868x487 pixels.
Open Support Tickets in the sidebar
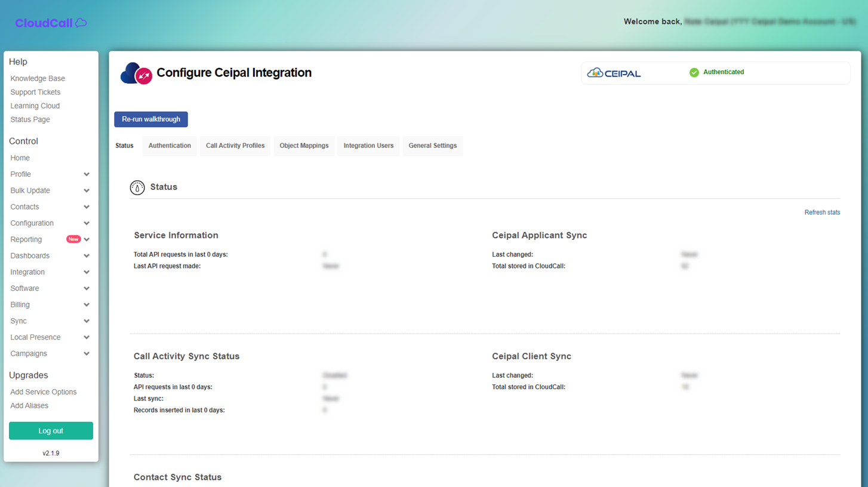point(35,93)
